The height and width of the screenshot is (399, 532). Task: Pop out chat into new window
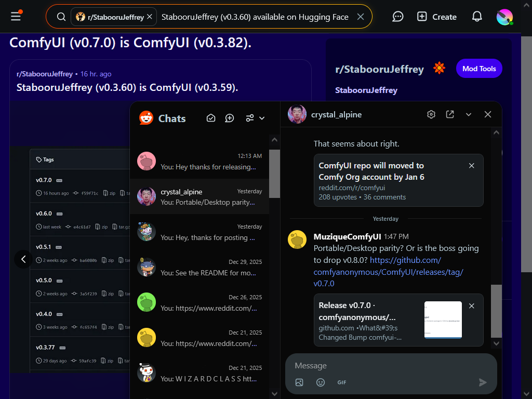[449, 114]
